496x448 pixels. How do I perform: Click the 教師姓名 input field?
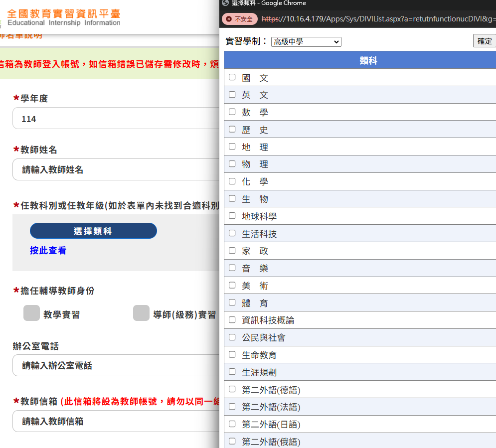coord(116,169)
